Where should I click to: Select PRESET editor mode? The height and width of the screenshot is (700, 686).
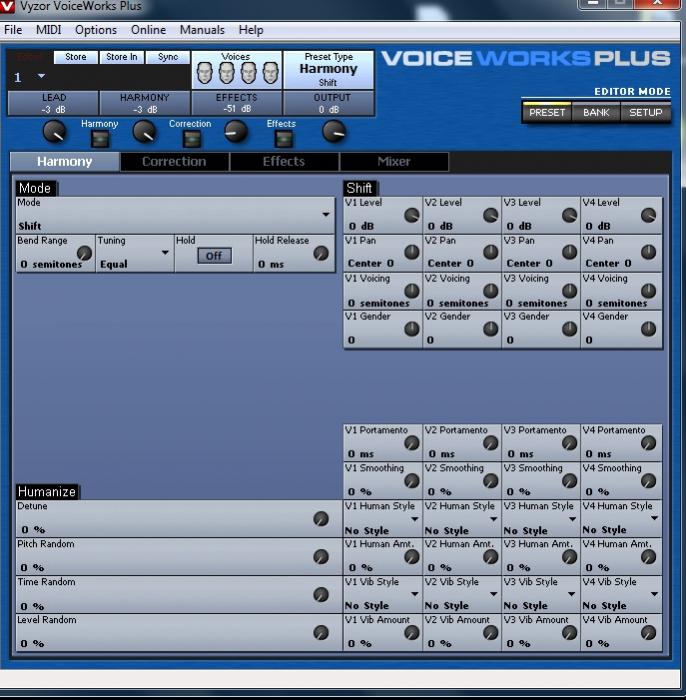tap(547, 112)
